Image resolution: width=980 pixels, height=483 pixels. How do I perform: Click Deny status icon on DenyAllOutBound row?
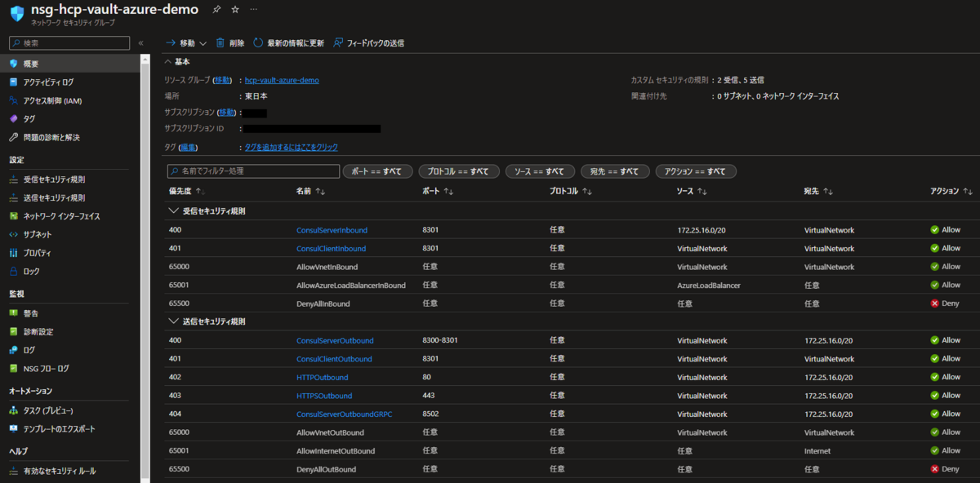[934, 469]
